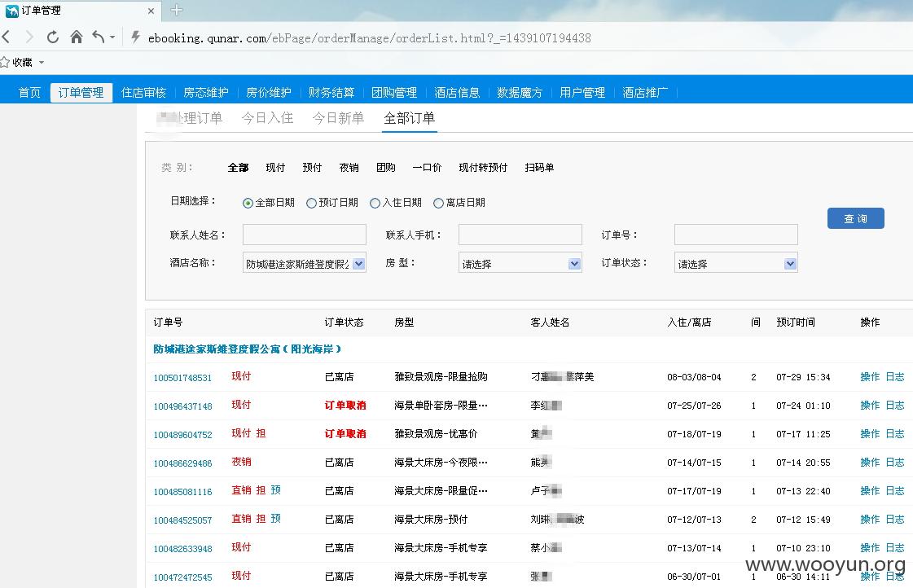Image resolution: width=913 pixels, height=588 pixels.
Task: Switch to the 今日入住 tab
Action: pyautogui.click(x=267, y=118)
